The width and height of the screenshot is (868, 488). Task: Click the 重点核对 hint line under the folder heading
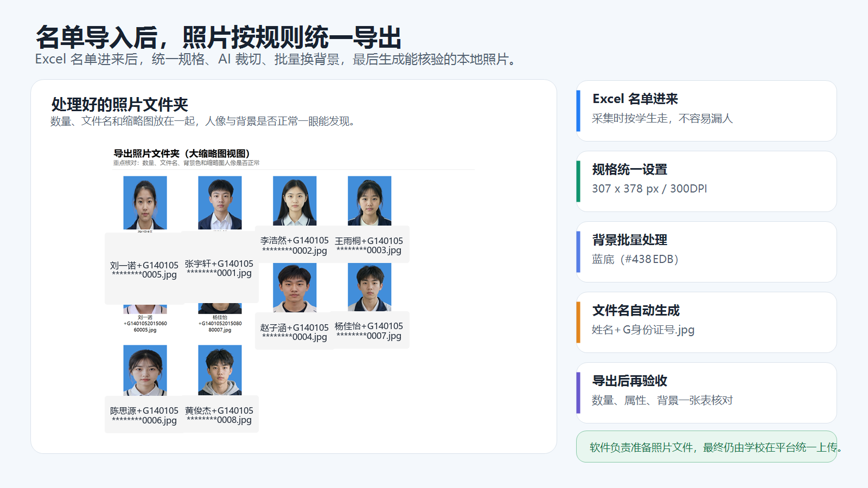(x=186, y=163)
